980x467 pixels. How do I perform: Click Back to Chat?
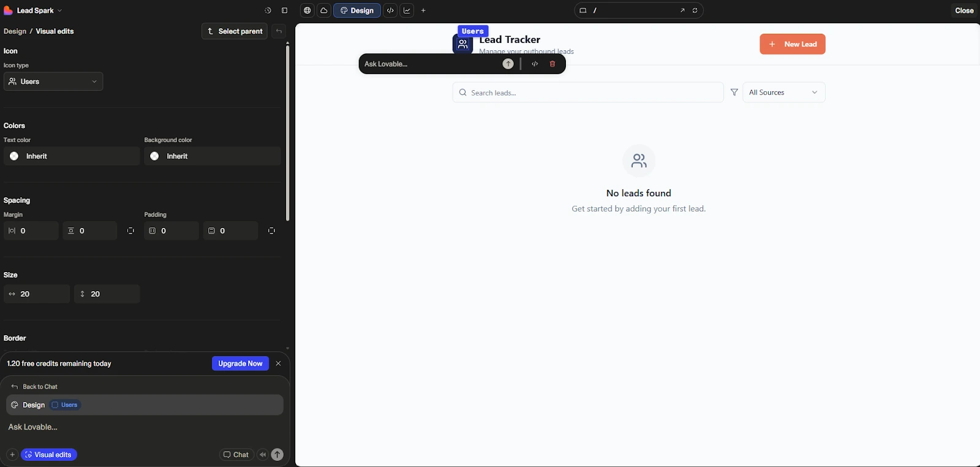34,387
